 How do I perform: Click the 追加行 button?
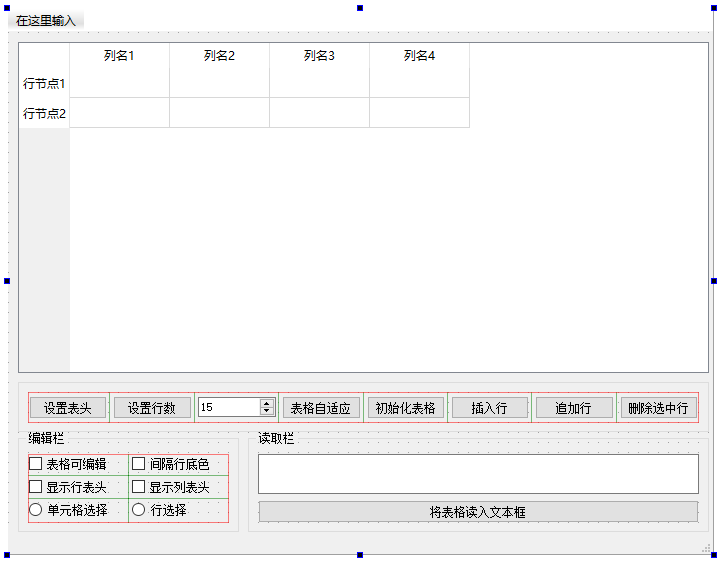tap(573, 408)
